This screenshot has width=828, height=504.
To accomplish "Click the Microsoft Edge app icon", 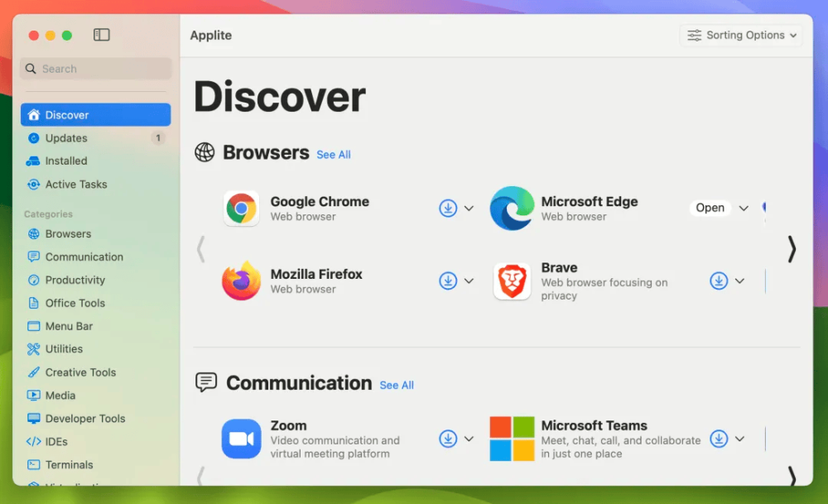I will (512, 208).
